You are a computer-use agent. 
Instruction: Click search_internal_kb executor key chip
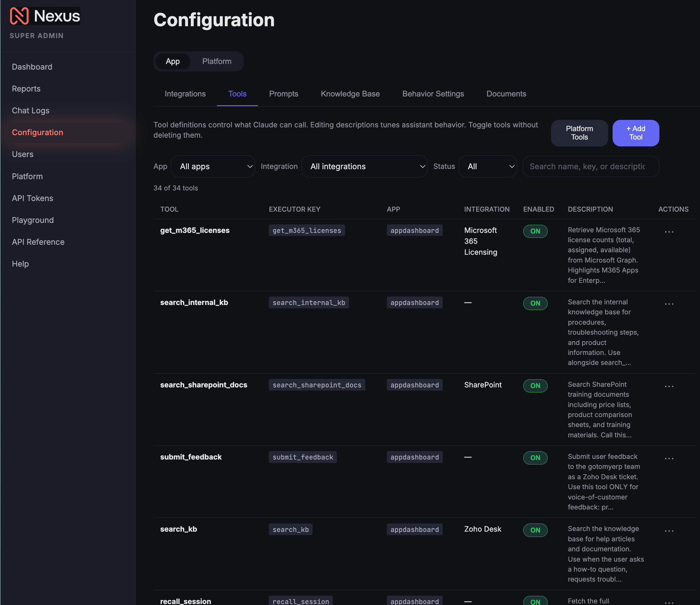click(x=309, y=303)
